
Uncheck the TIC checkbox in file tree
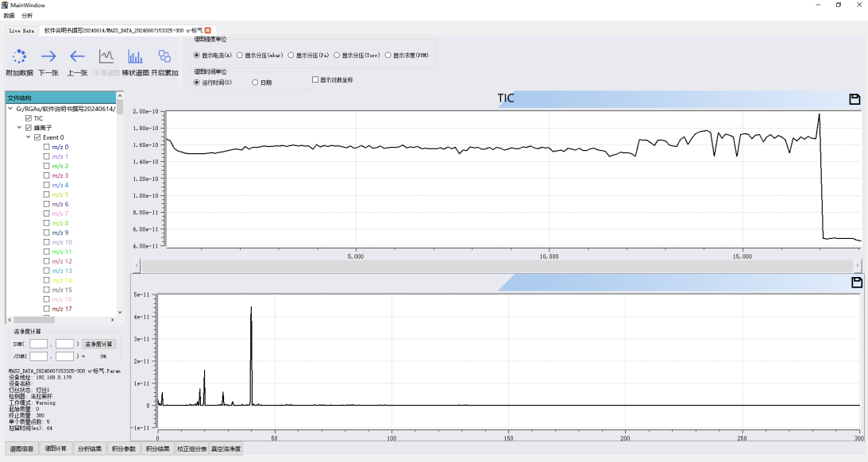point(29,118)
